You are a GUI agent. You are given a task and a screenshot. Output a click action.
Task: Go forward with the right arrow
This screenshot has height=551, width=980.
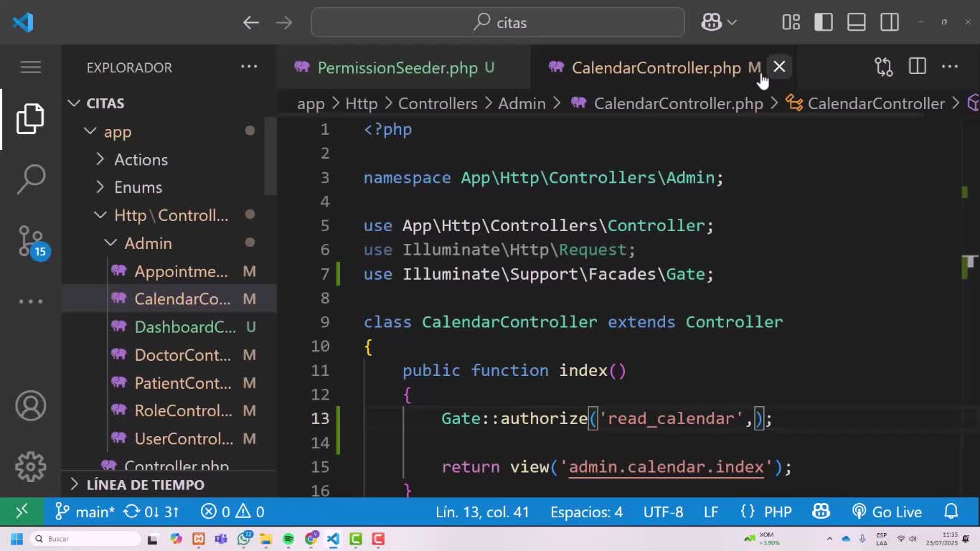pyautogui.click(x=284, y=22)
